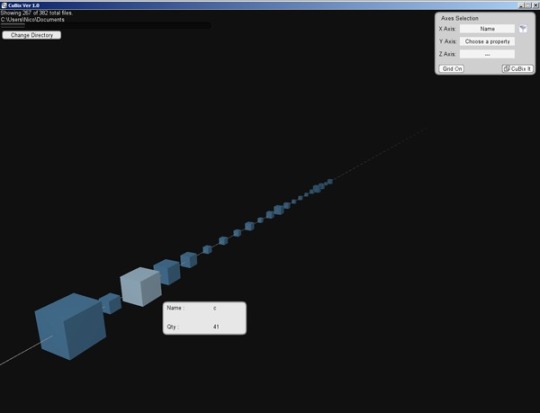The image size is (540, 413).
Task: Click the Name value c in the tooltip
Action: [x=215, y=308]
